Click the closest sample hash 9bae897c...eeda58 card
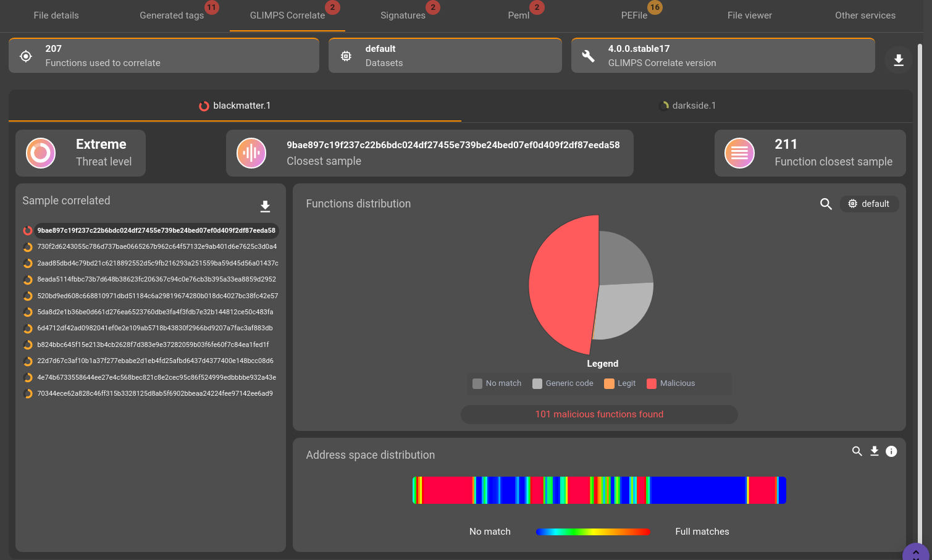Screen dimensions: 932x560 430,153
